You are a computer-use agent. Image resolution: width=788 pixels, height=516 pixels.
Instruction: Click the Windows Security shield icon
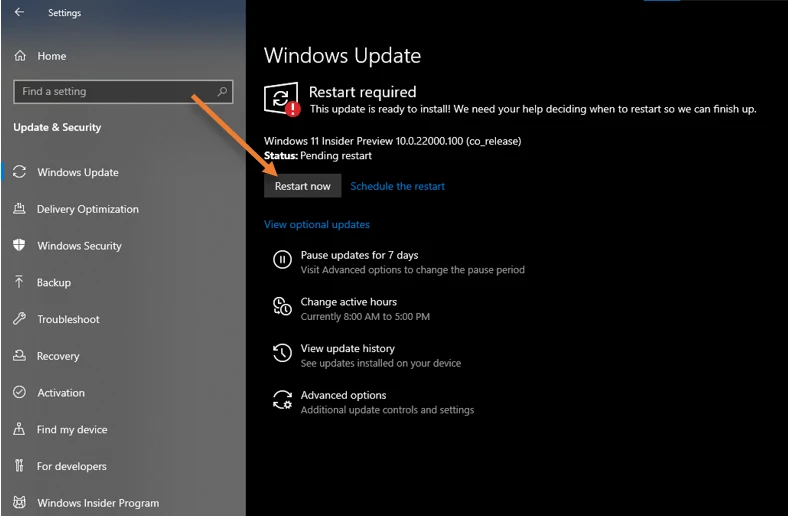(x=19, y=245)
